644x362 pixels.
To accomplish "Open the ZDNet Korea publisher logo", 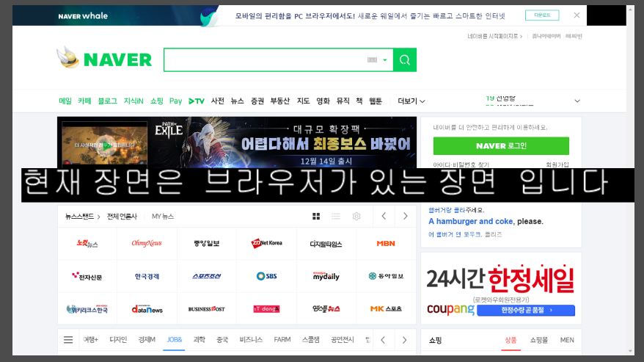I will [266, 243].
